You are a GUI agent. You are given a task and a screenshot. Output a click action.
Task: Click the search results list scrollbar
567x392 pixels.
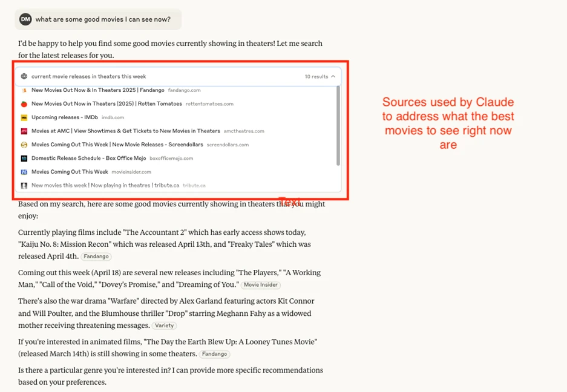338,126
